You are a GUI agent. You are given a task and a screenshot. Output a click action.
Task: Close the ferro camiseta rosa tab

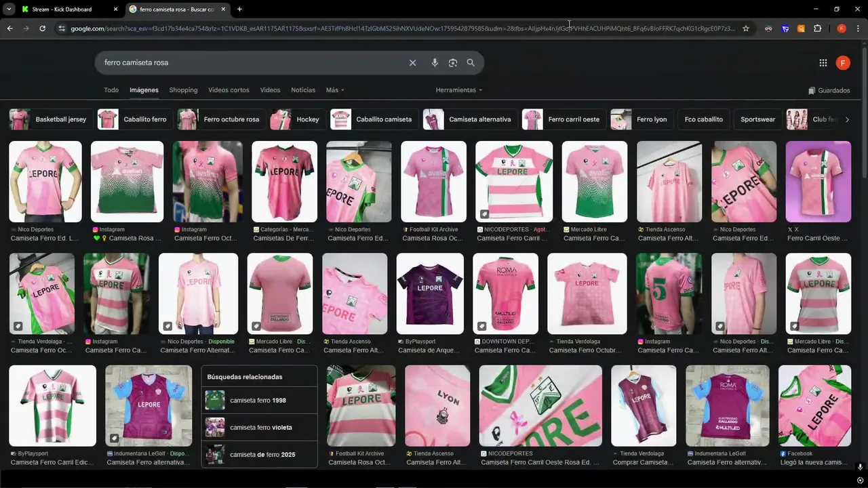pos(223,9)
